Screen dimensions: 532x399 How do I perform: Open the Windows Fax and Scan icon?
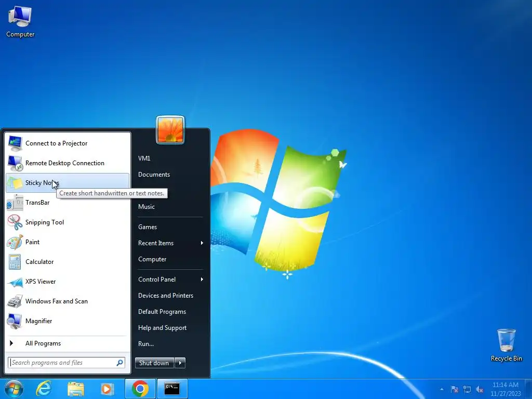15,301
